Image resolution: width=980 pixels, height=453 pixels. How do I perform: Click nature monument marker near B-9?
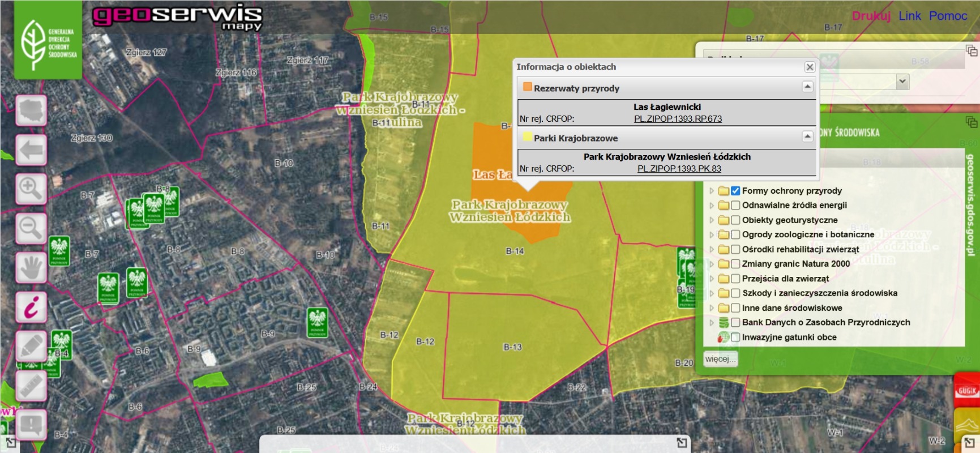(318, 323)
